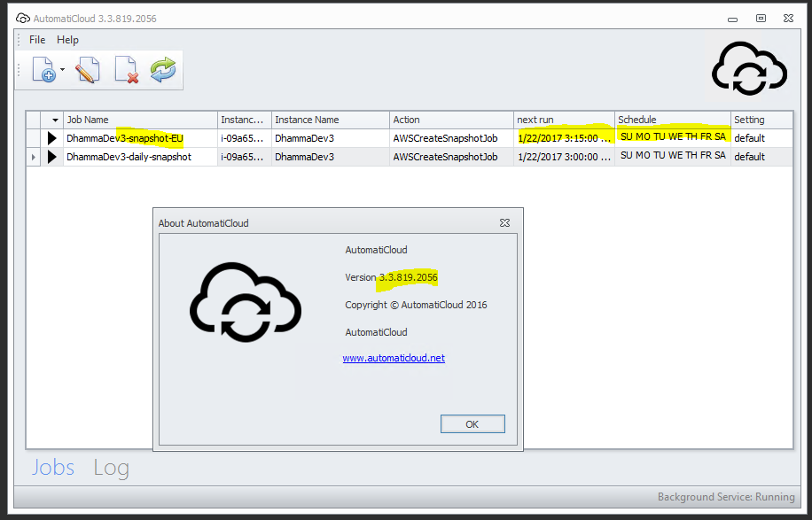Sort by Job Name column header
The height and width of the screenshot is (520, 812).
[x=140, y=120]
